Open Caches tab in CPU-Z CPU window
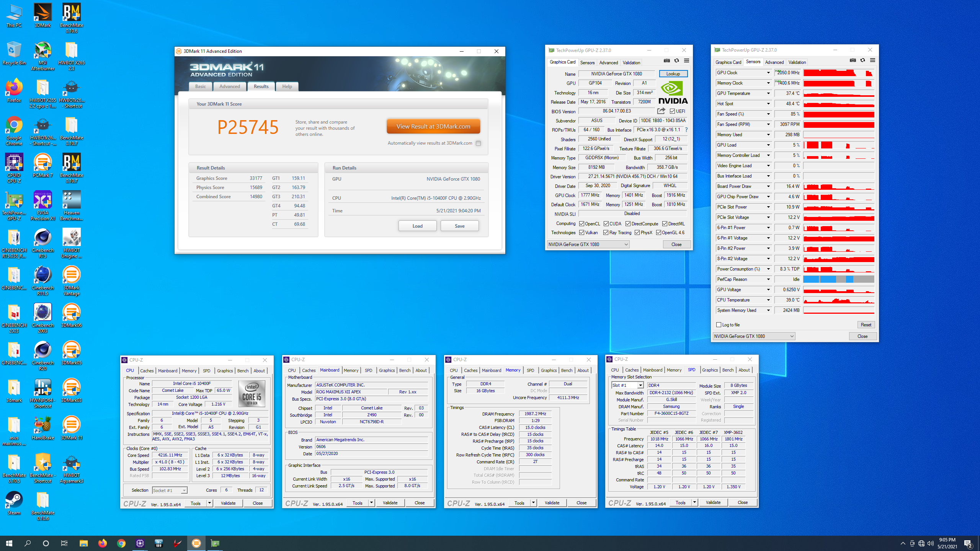Viewport: 980px width, 551px height. click(x=147, y=371)
